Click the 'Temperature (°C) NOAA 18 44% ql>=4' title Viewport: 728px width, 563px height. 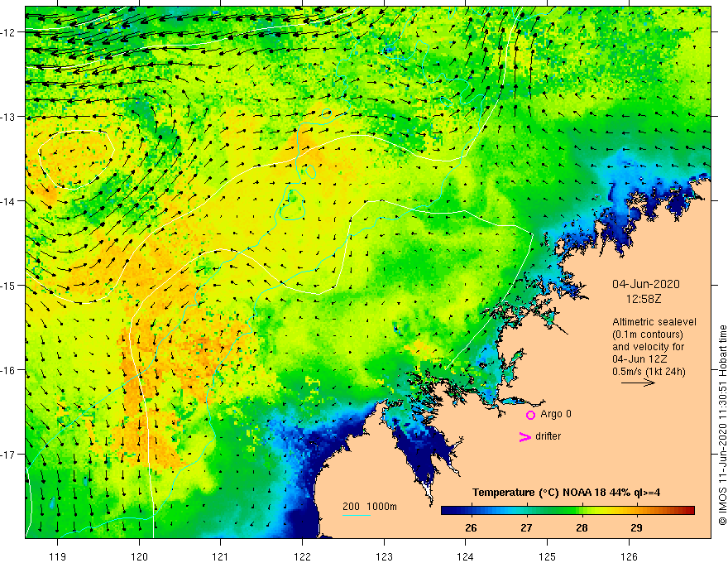click(566, 493)
